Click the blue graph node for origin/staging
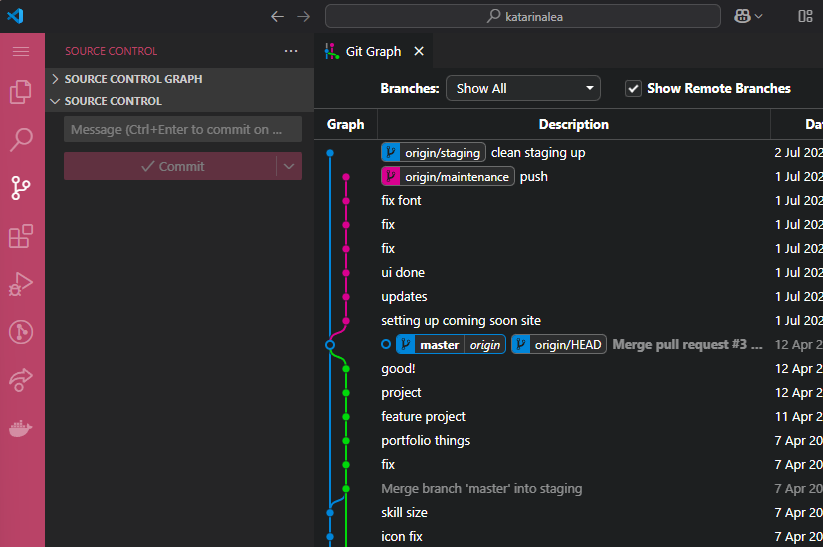The height and width of the screenshot is (547, 823). (330, 153)
